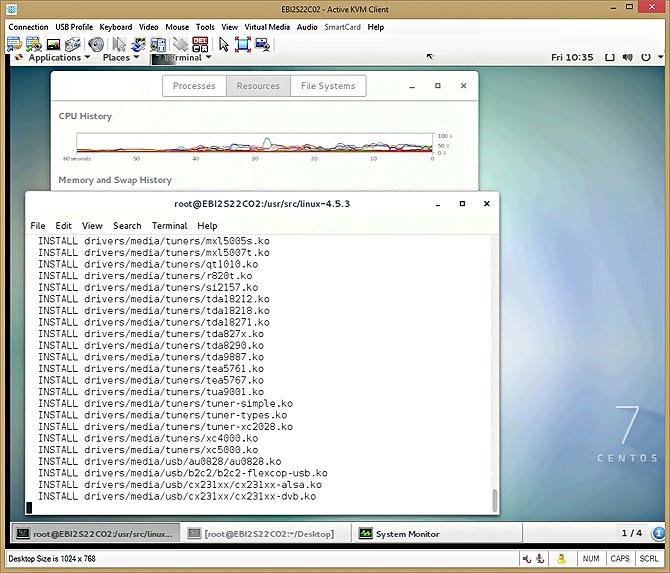Open the Virtual Media menu
This screenshot has height=573, width=670.
(x=267, y=27)
